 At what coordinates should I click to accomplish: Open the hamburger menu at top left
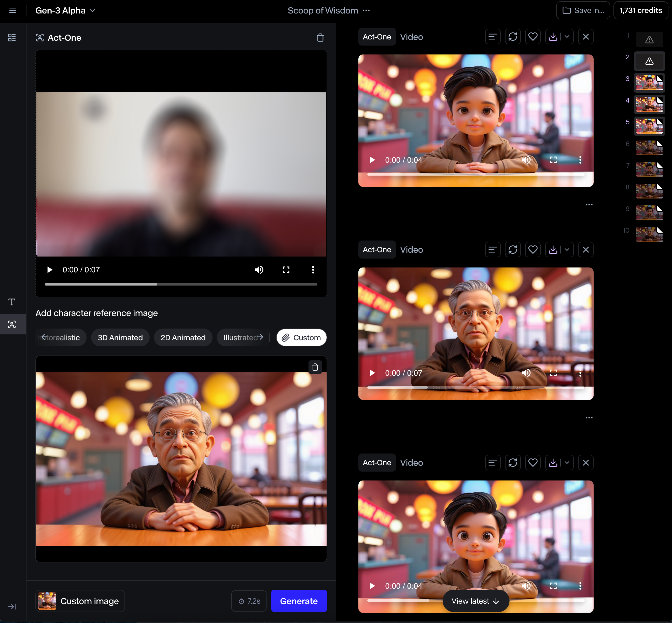(12, 10)
